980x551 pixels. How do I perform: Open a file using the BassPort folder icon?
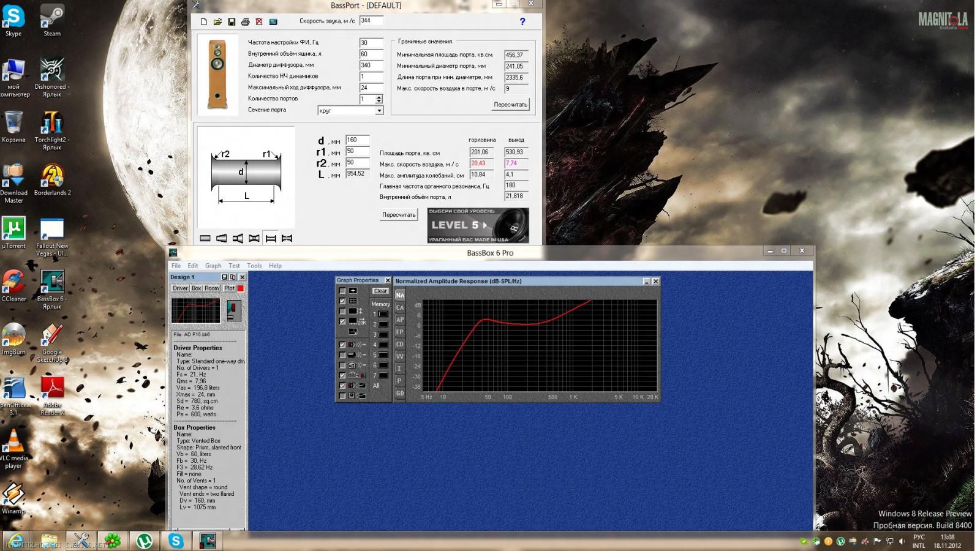[217, 21]
